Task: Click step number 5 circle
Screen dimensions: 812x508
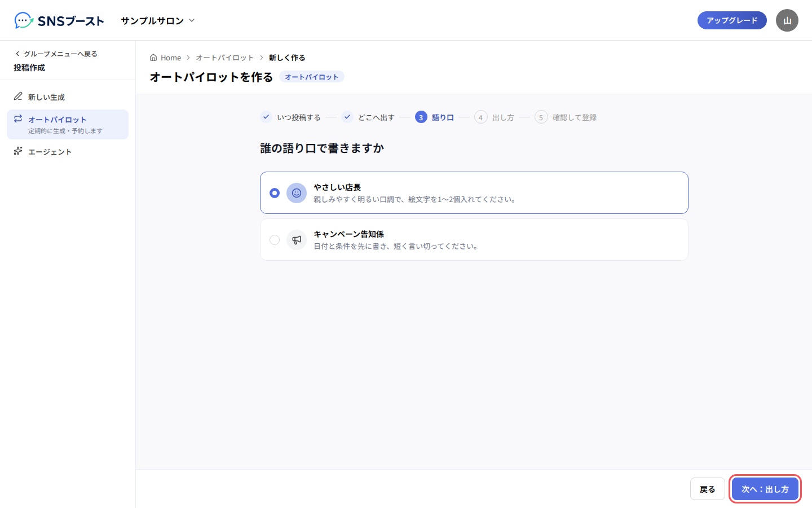Action: click(x=541, y=117)
